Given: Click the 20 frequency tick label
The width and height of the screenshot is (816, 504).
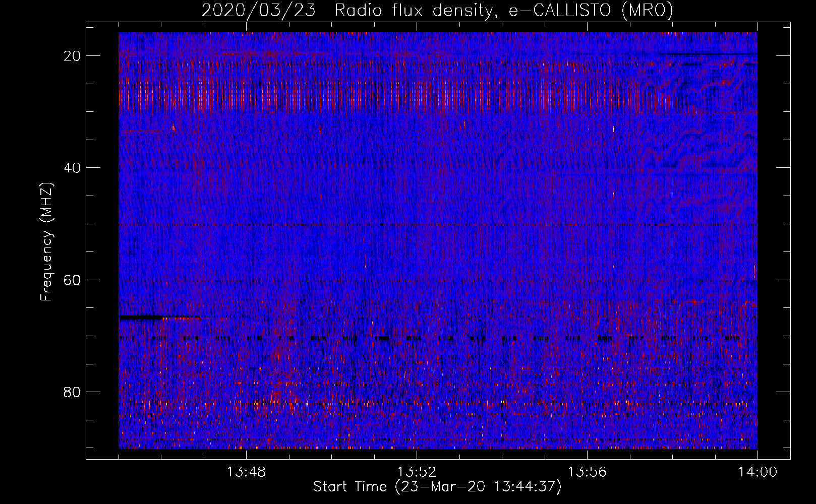Looking at the screenshot, I should click(x=73, y=56).
